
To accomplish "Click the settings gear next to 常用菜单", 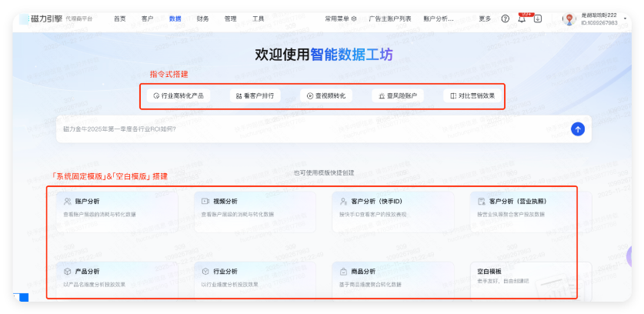I will pos(354,18).
